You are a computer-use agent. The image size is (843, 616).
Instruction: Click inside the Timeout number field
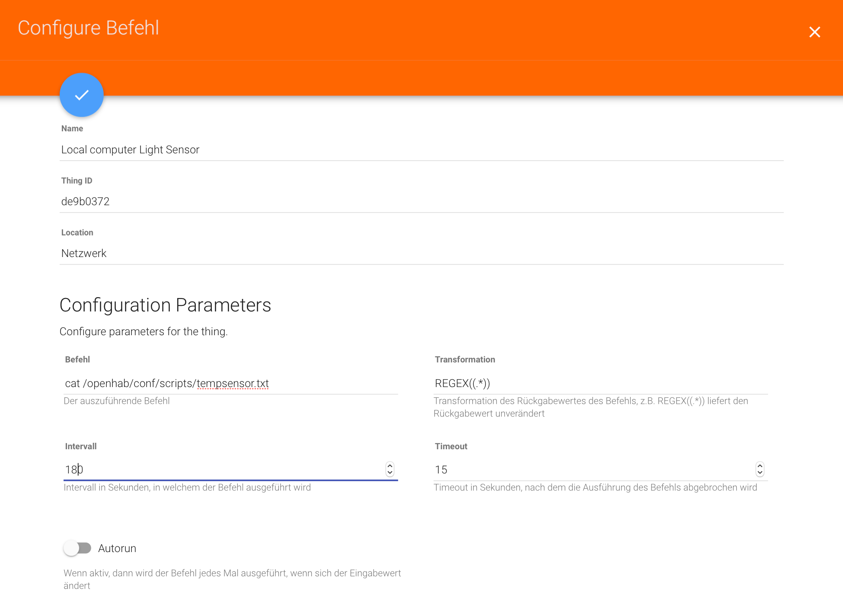coord(584,470)
